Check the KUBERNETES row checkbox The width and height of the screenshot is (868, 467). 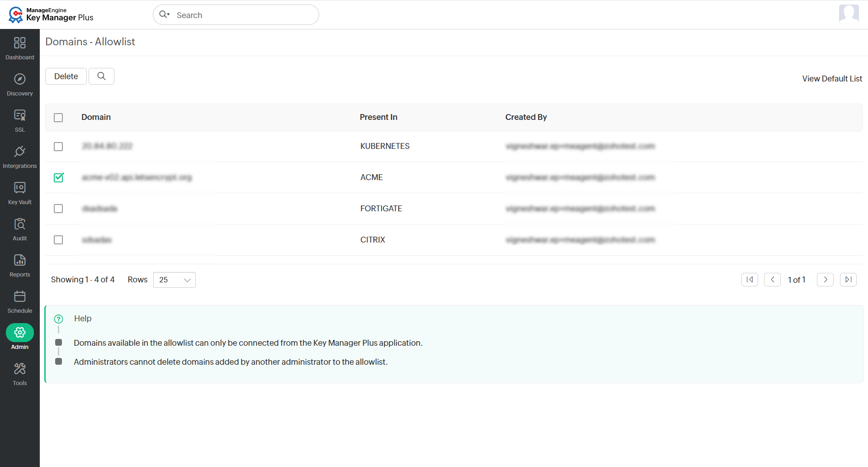pos(58,147)
